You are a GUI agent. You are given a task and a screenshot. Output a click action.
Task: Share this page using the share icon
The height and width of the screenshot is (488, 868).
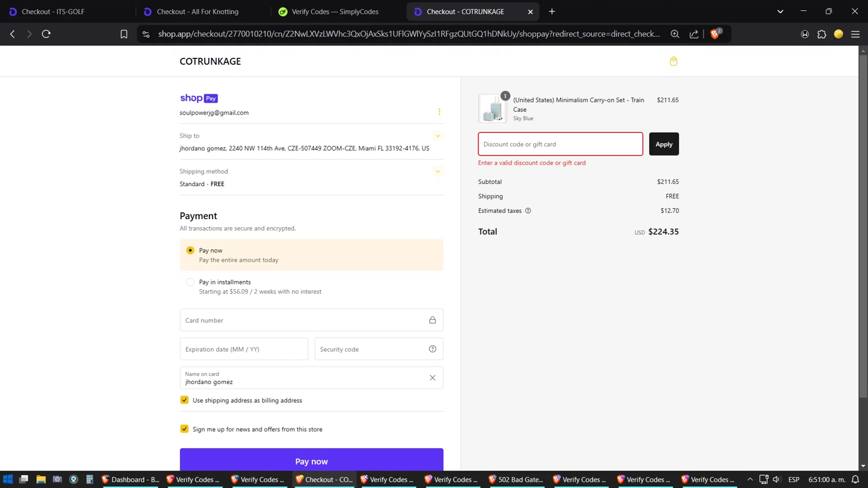(x=694, y=34)
